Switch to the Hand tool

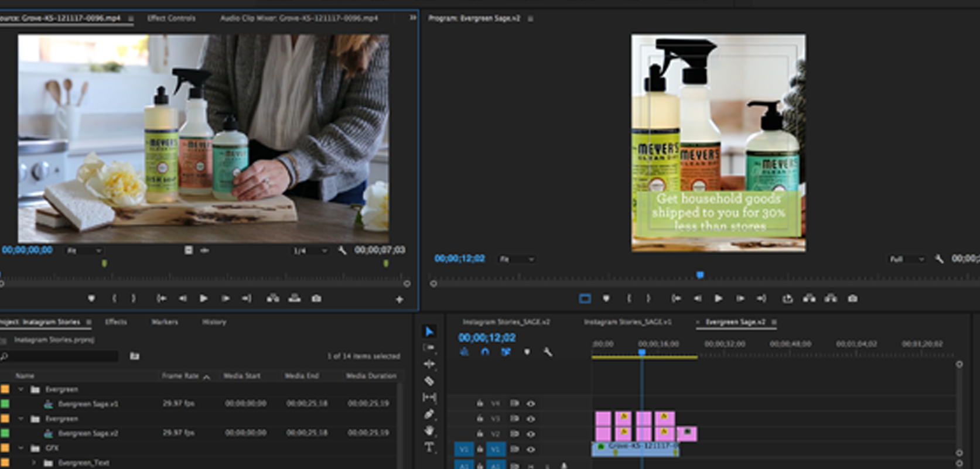[429, 430]
